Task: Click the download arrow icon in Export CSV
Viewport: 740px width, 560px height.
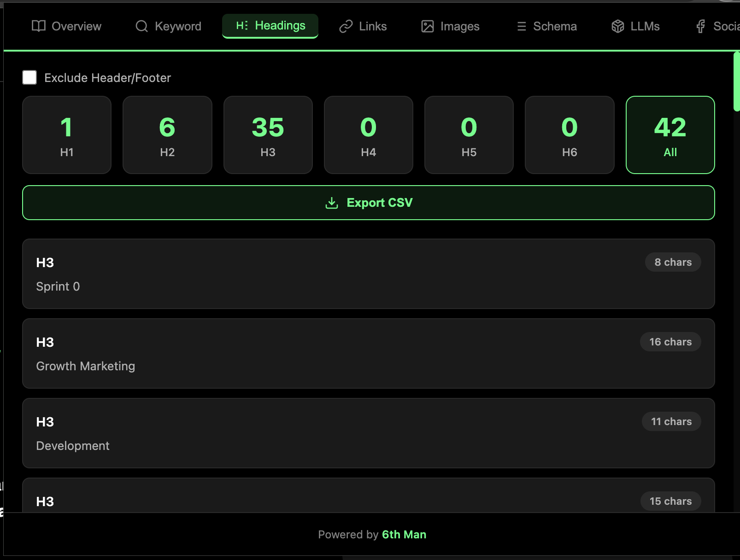Action: click(331, 203)
